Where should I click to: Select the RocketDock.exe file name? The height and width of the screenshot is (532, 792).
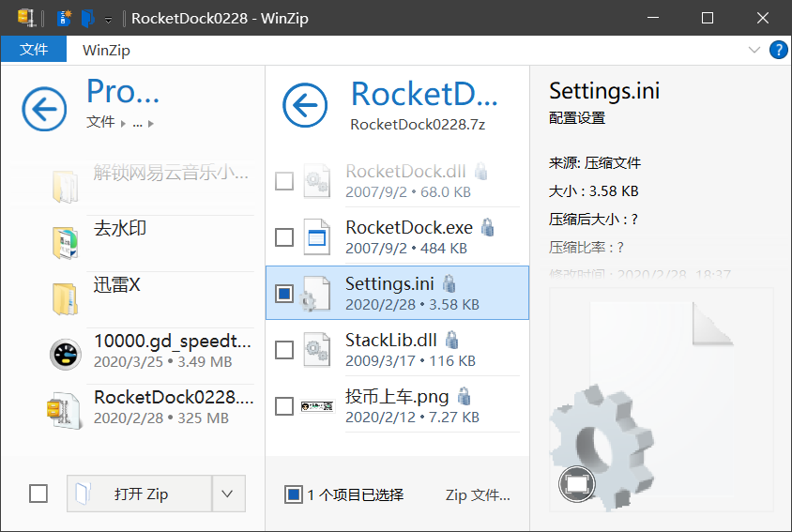click(409, 228)
